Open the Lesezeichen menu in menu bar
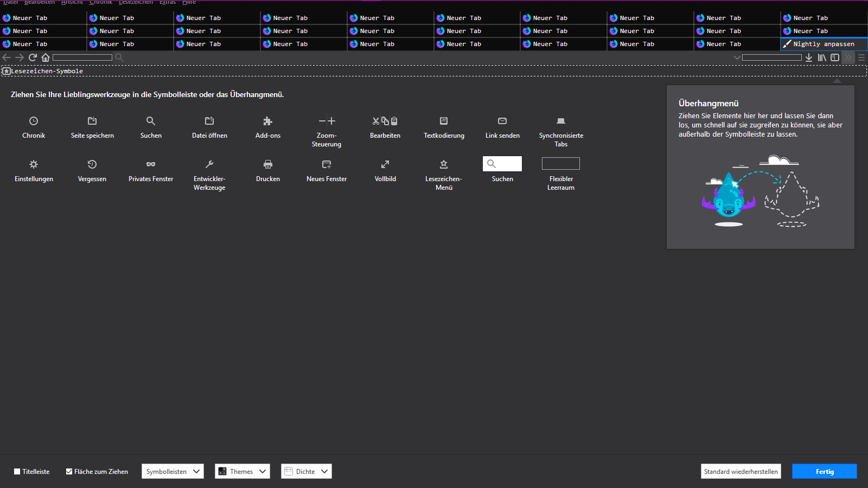Viewport: 868px width, 488px height. 136,2
